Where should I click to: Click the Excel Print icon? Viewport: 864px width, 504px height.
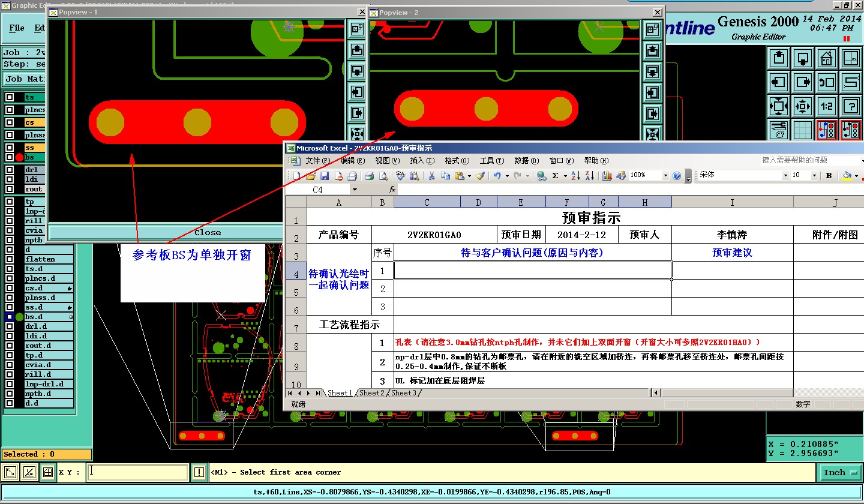point(370,176)
